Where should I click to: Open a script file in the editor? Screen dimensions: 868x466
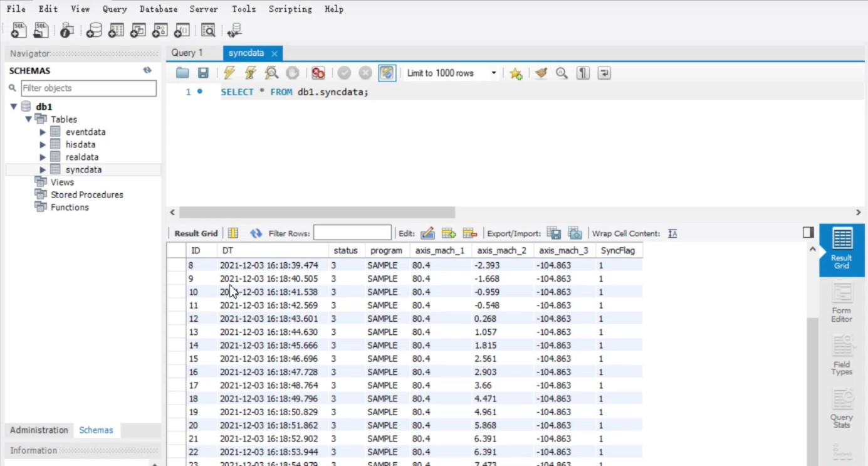click(x=182, y=73)
